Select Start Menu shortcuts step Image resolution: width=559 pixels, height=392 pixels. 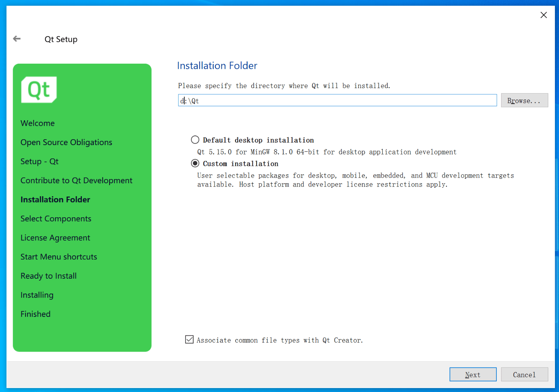click(59, 257)
